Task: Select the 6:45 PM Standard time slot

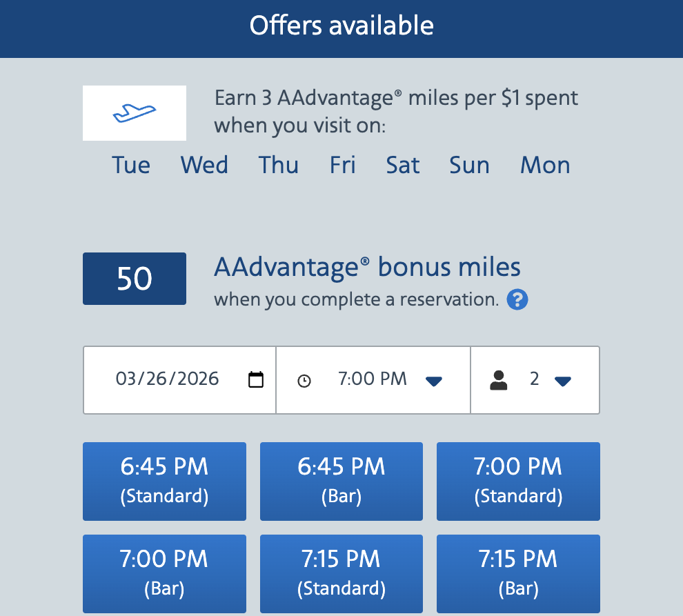Action: 164,481
